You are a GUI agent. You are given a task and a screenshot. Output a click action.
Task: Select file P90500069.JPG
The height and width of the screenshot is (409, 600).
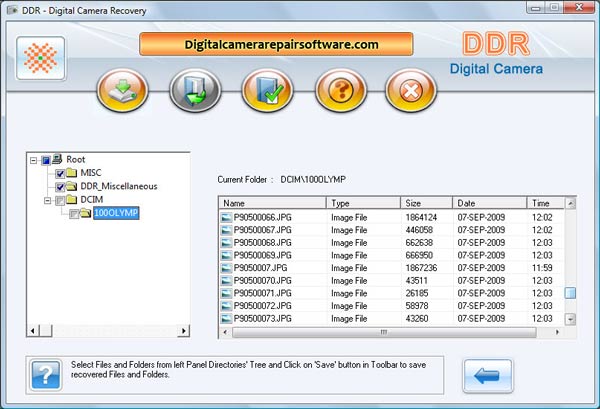coord(262,255)
